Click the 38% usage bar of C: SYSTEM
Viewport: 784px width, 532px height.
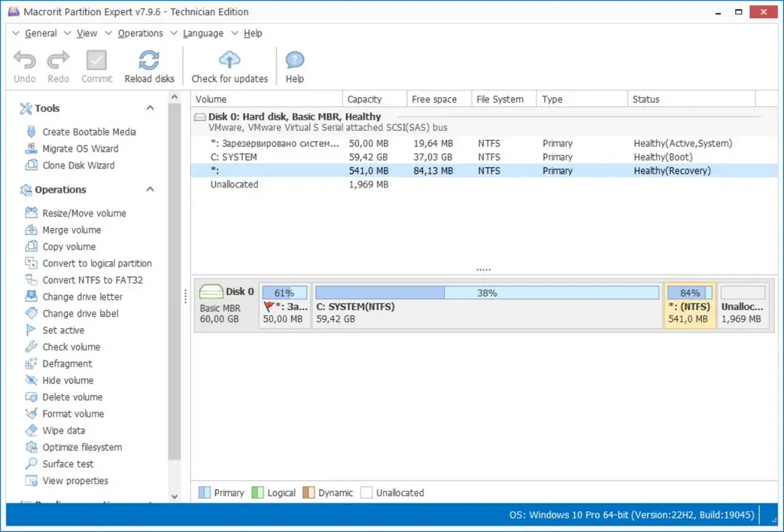(487, 292)
